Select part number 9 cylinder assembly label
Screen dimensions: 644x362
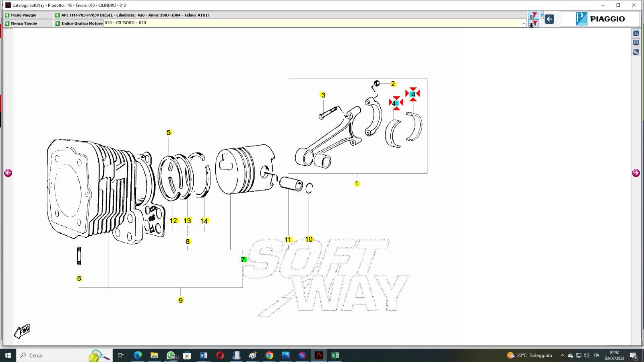[181, 300]
